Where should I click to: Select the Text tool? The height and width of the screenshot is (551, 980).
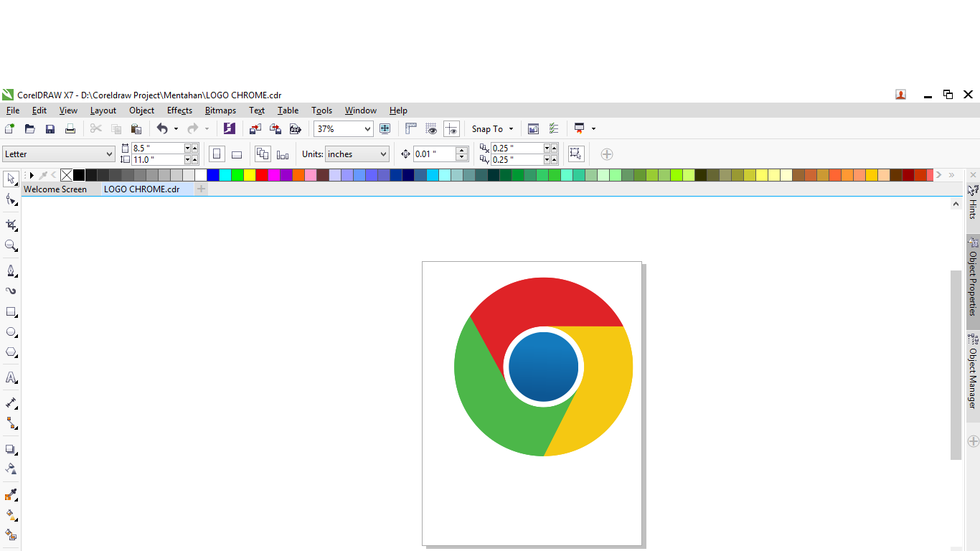click(11, 378)
